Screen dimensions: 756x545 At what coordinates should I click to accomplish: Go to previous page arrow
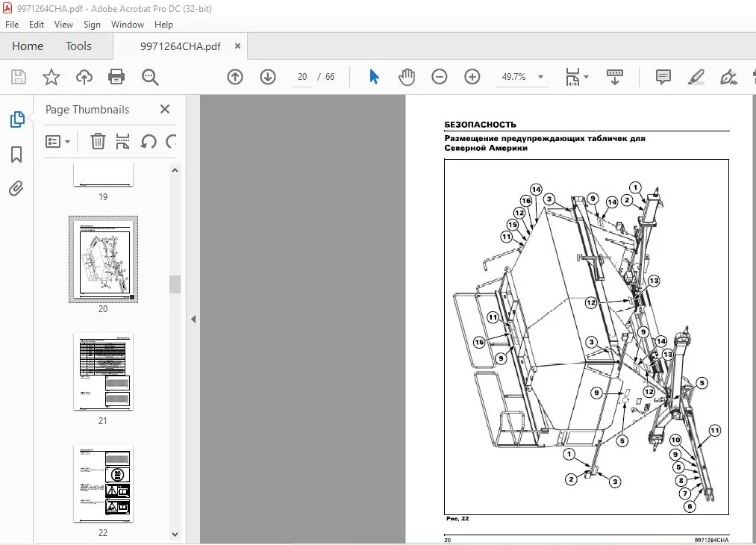point(235,77)
